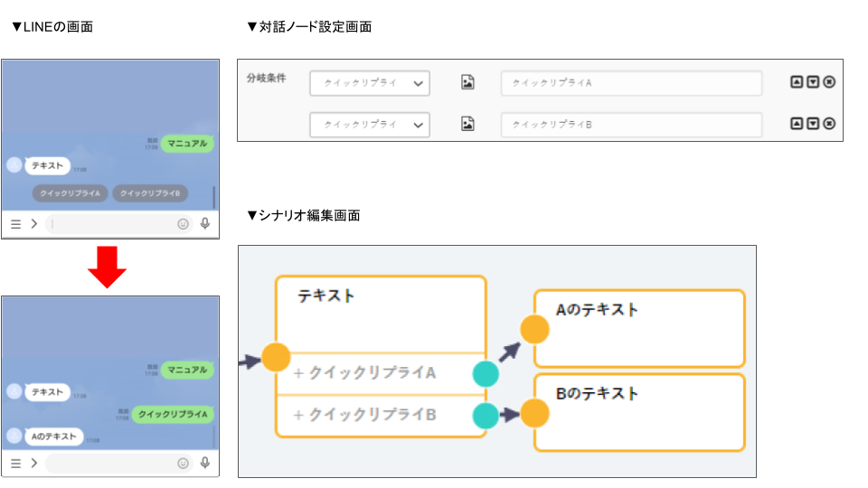The width and height of the screenshot is (868, 488).
Task: Delete the クイックリプライA branch condition
Action: (x=829, y=82)
